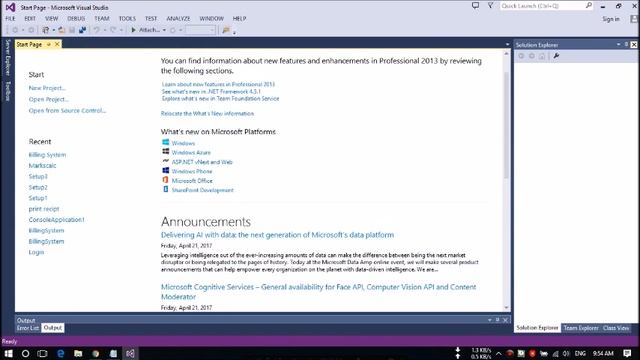Click the Start Page scrollbar down arrow
The height and width of the screenshot is (360, 640).
(507, 308)
